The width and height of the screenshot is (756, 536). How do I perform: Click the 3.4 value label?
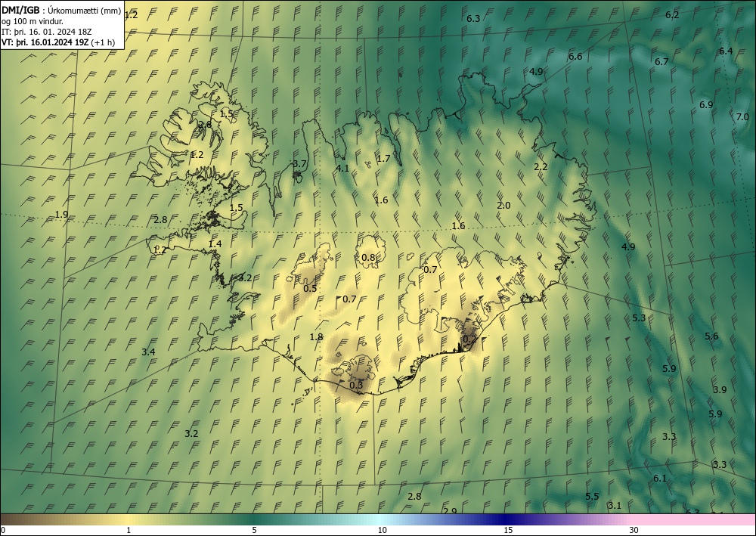[148, 352]
